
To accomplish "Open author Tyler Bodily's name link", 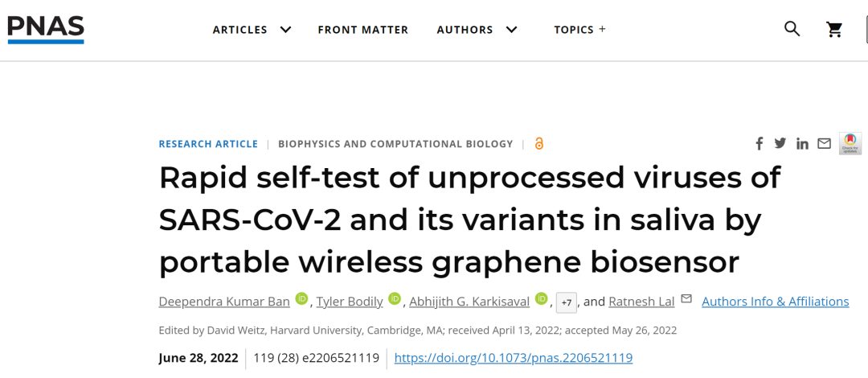I will pos(349,302).
